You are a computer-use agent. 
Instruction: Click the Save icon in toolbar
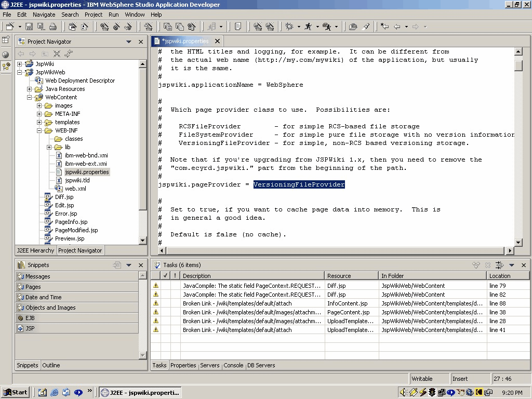(x=29, y=26)
